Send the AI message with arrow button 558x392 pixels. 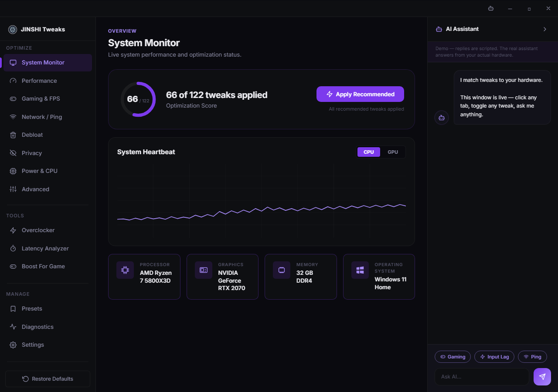tap(542, 377)
